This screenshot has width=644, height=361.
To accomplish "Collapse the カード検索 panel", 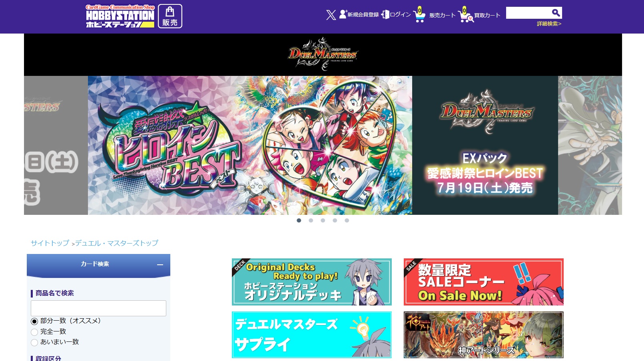I will pos(160,264).
